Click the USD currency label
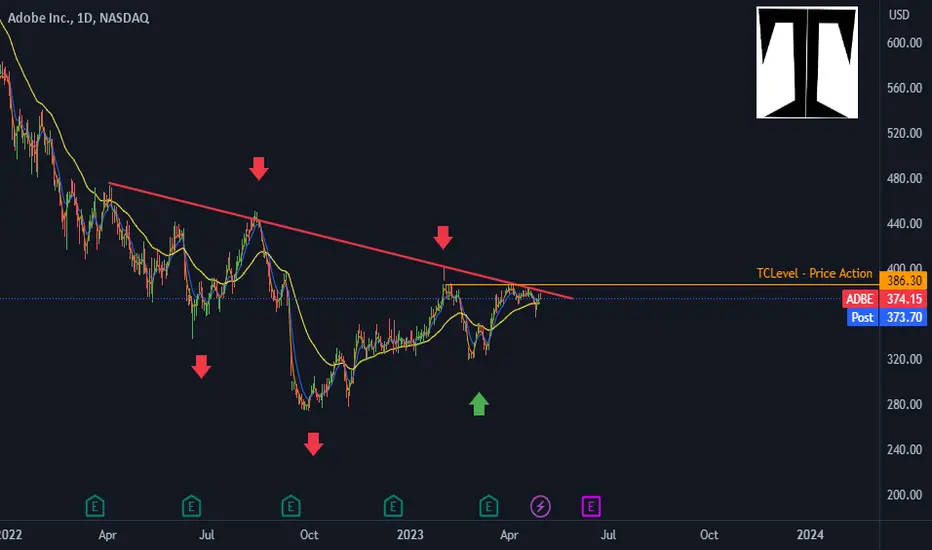This screenshot has width=932, height=550. (x=899, y=15)
